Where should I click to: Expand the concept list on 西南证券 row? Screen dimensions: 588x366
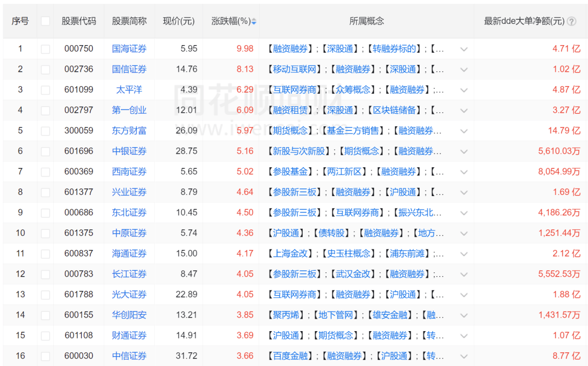click(464, 172)
